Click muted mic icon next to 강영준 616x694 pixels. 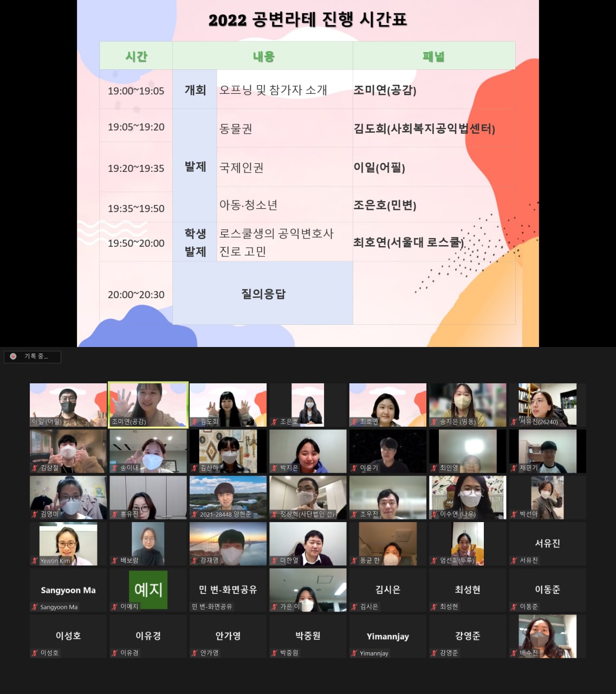[435, 653]
